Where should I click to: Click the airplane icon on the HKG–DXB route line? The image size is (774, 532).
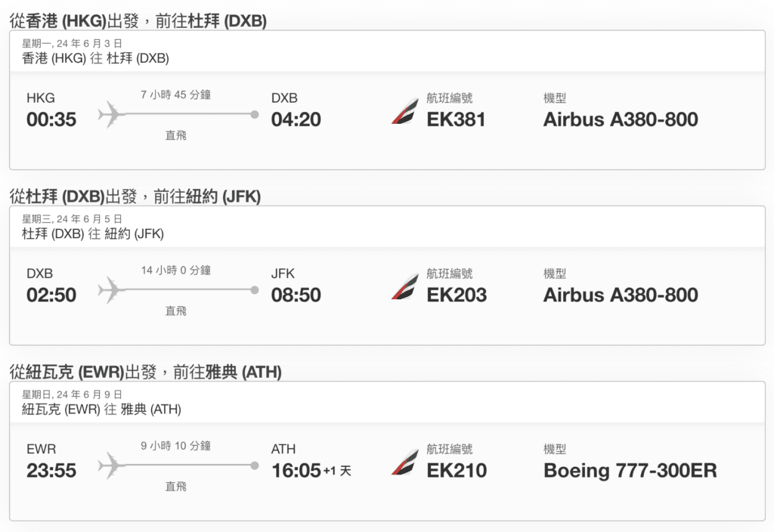click(110, 115)
